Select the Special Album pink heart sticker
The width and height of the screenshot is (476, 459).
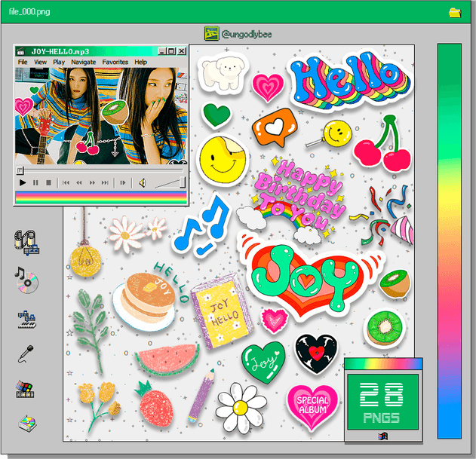click(312, 406)
